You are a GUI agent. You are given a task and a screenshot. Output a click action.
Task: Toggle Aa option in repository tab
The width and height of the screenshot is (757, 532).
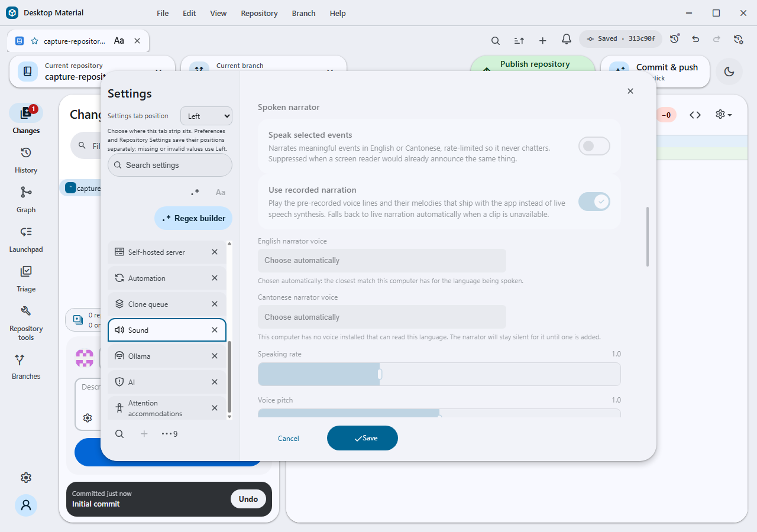[119, 41]
